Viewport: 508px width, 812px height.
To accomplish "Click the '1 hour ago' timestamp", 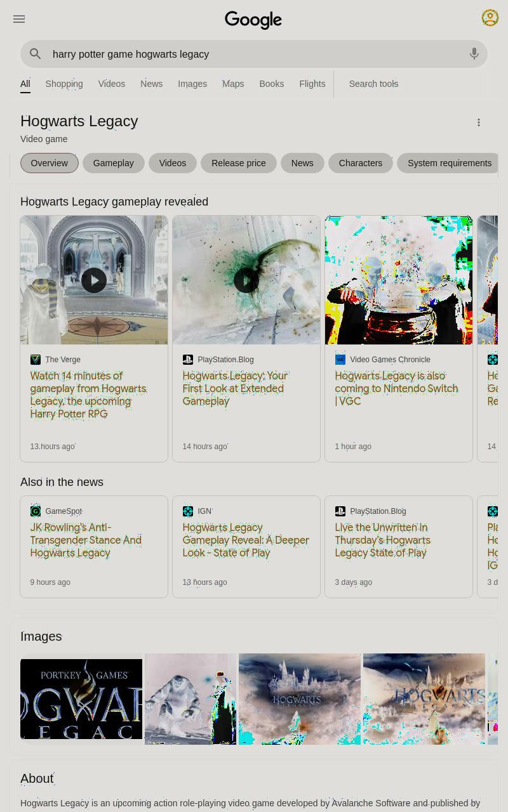I will pos(353,447).
